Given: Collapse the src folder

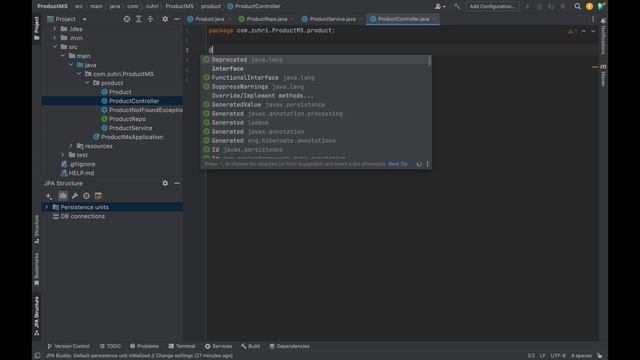Looking at the screenshot, I should (x=55, y=47).
